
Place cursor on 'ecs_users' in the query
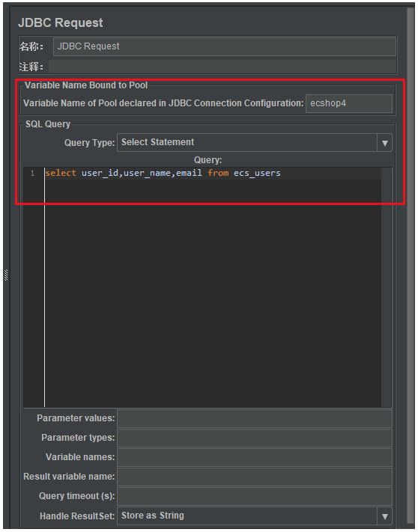(257, 173)
